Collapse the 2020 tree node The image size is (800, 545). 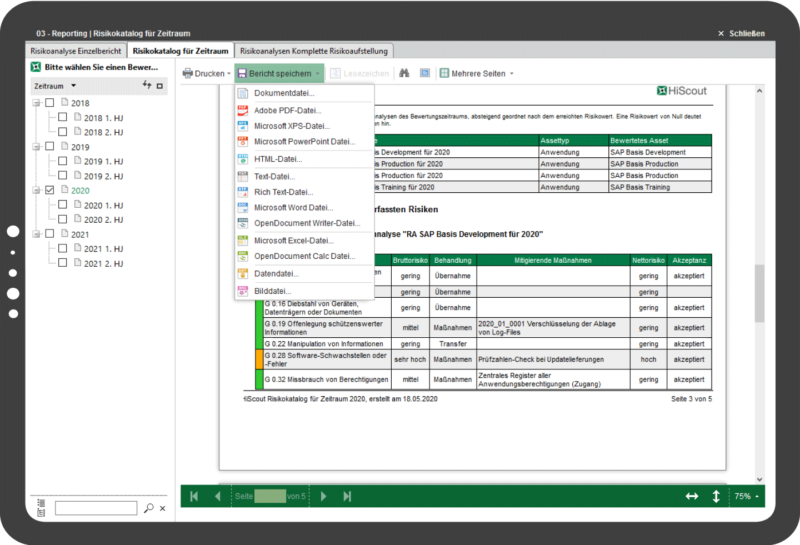click(x=36, y=190)
